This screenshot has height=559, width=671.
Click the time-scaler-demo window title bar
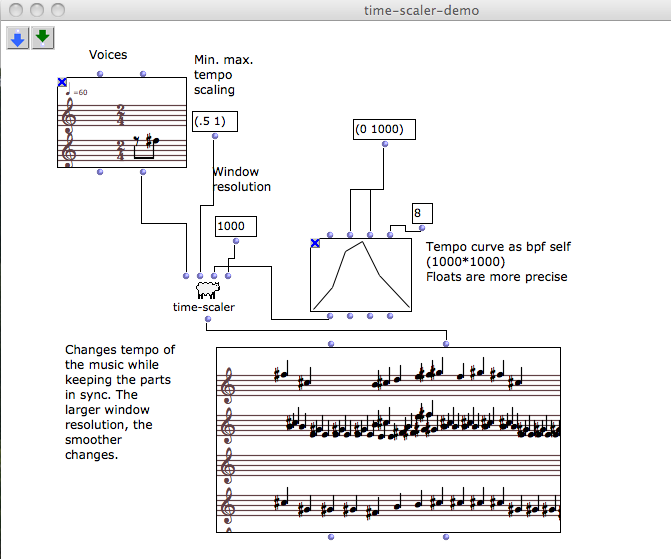tap(419, 10)
